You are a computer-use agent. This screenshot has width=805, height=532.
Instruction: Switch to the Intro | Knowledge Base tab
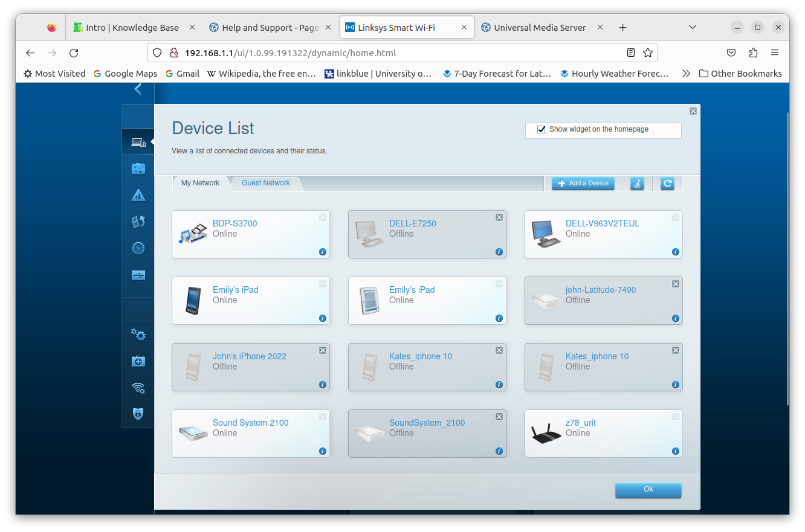132,27
